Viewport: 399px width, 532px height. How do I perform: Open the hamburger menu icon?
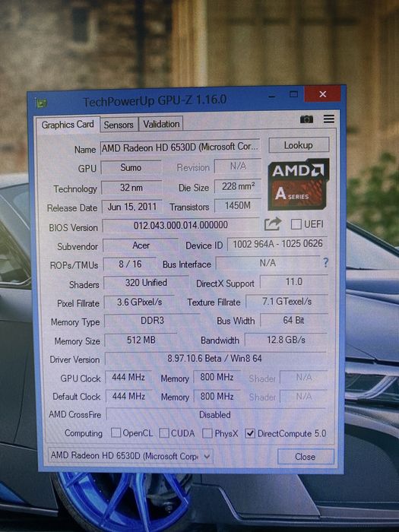click(329, 119)
